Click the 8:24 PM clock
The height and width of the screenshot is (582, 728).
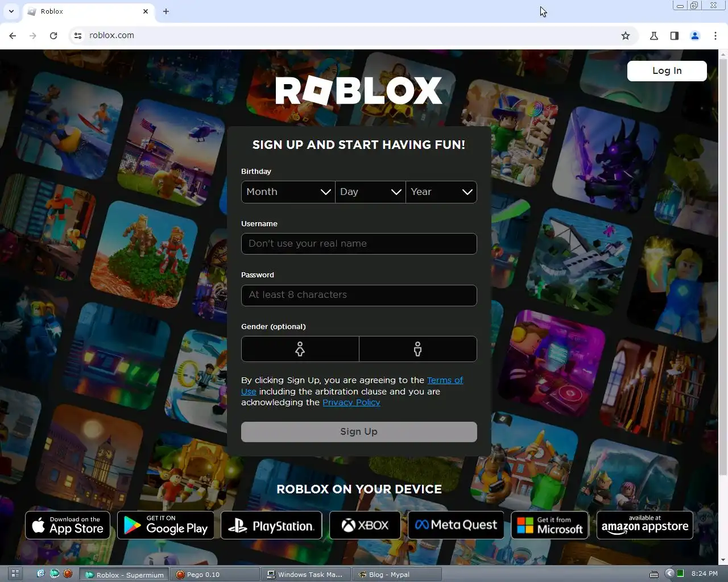coord(705,574)
